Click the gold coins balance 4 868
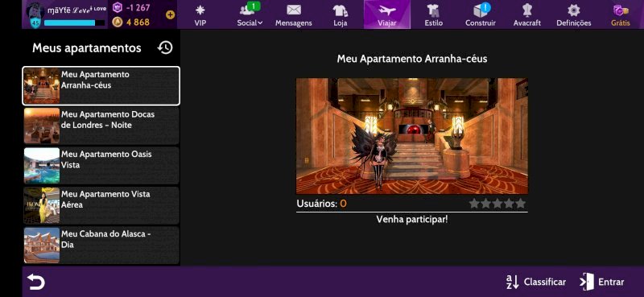Screen dimensions: 644x297 coord(131,23)
